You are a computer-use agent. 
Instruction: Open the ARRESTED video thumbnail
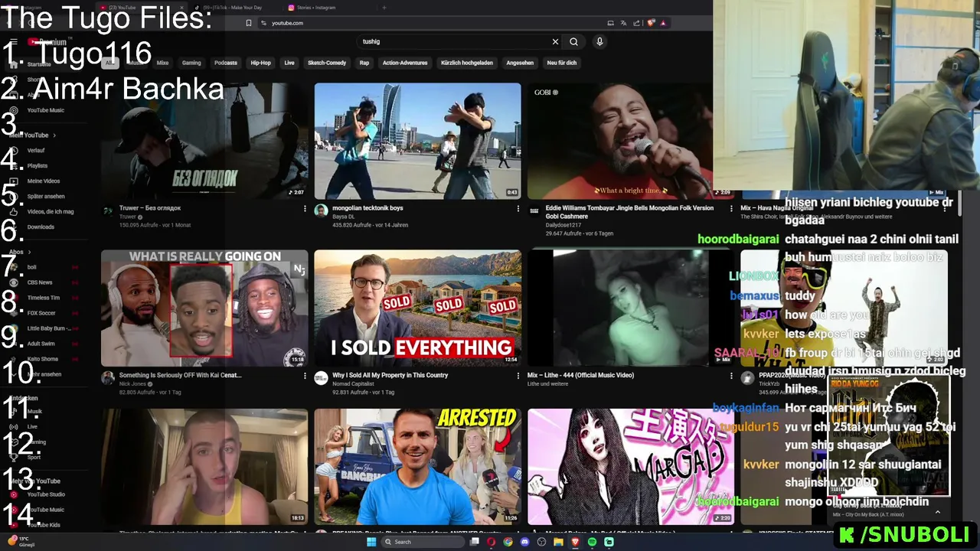click(x=417, y=467)
